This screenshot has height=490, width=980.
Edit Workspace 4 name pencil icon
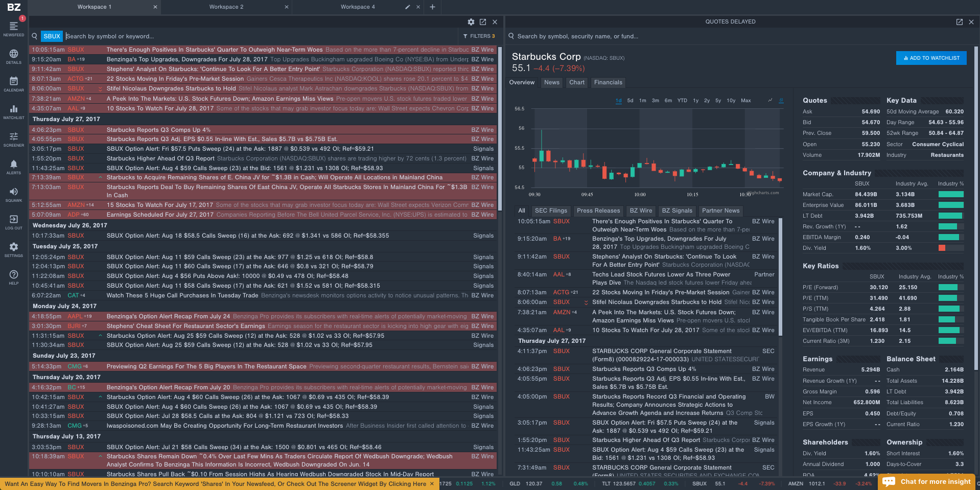click(407, 7)
